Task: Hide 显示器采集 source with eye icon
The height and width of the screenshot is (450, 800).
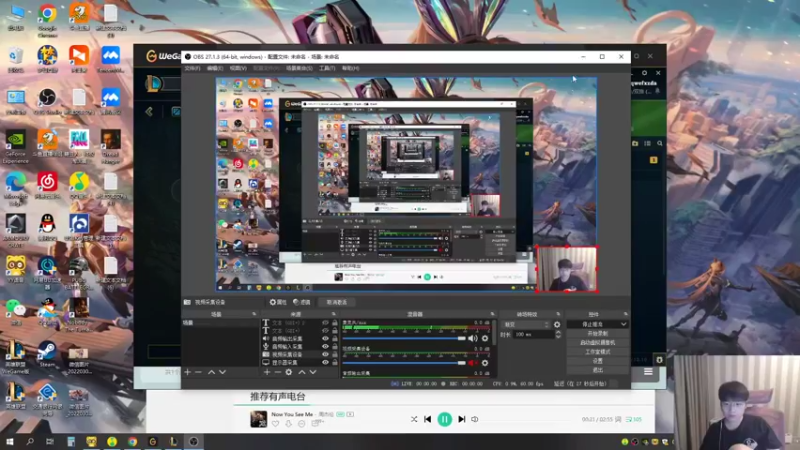Action: (325, 362)
